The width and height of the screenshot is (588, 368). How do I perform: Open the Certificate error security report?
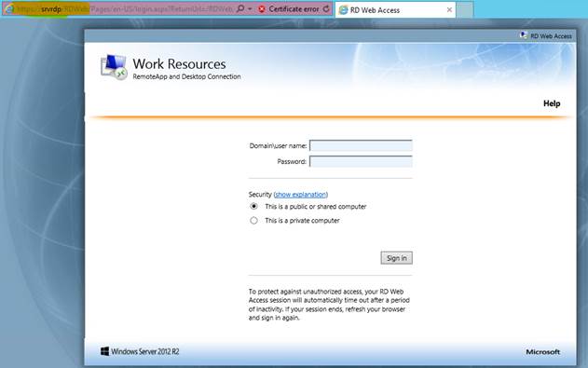(x=294, y=9)
